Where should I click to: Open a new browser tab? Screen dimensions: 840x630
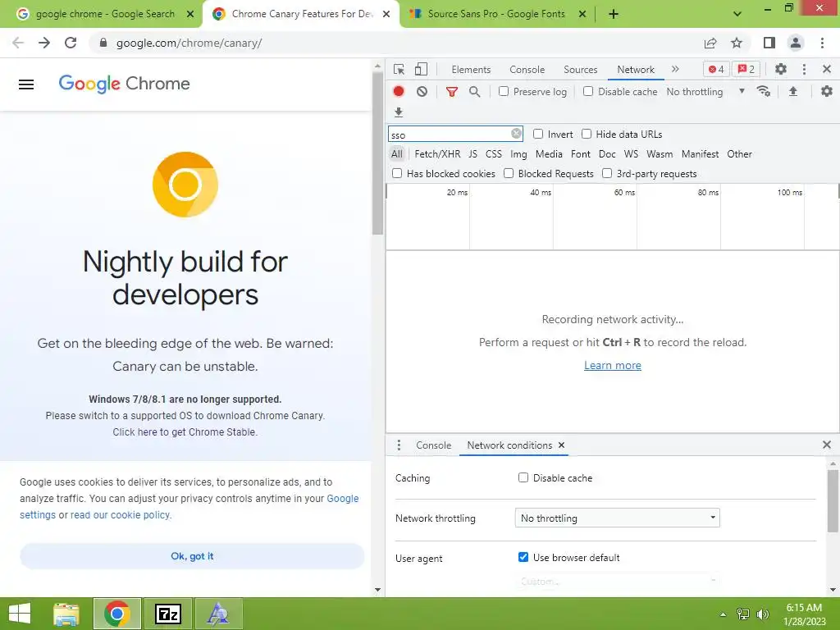[x=614, y=14]
